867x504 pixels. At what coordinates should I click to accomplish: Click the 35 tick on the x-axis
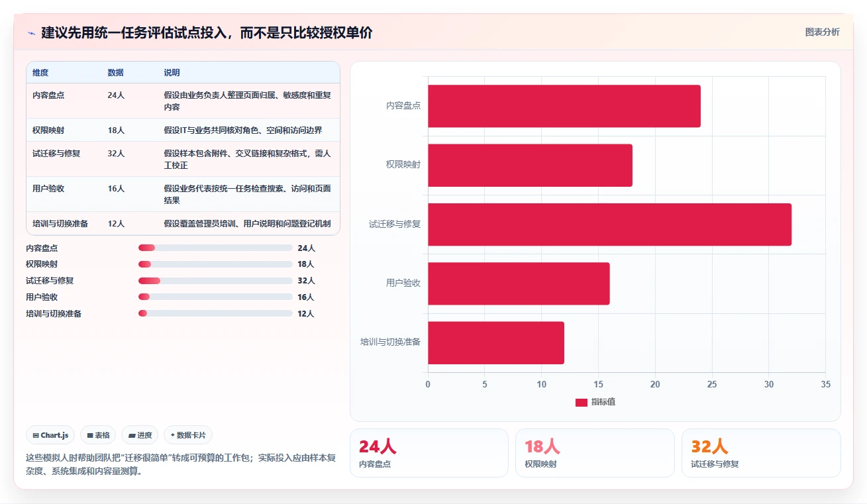[x=825, y=385]
